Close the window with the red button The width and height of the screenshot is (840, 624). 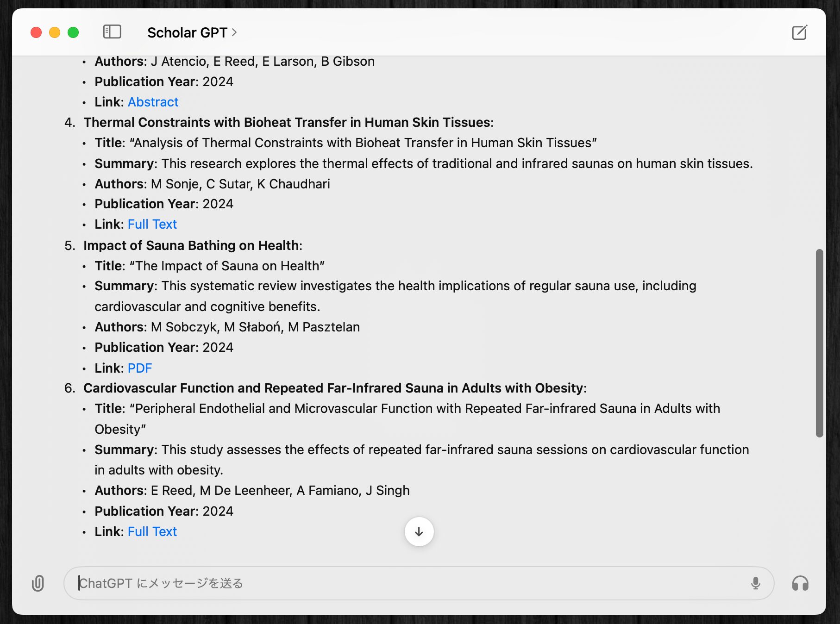[x=36, y=32]
